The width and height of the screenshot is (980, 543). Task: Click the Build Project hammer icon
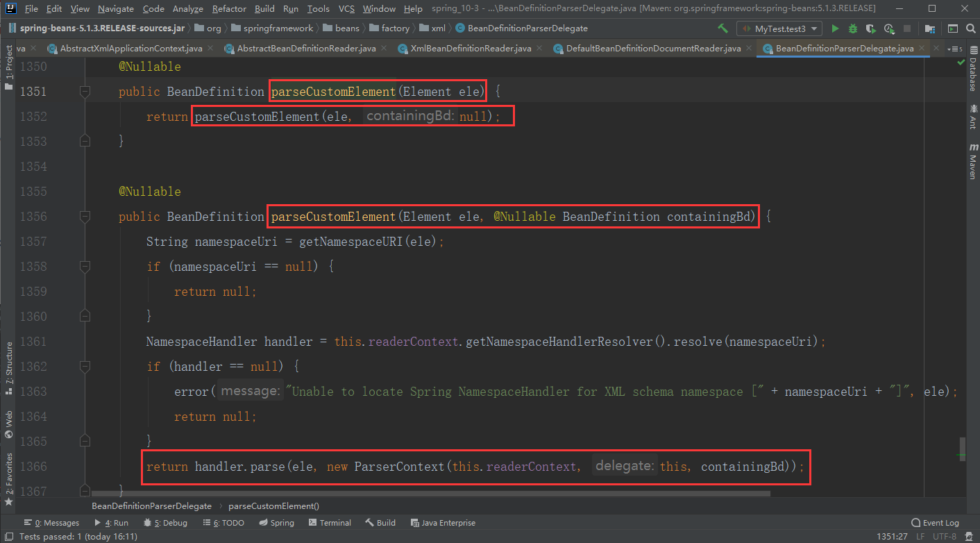pos(723,28)
